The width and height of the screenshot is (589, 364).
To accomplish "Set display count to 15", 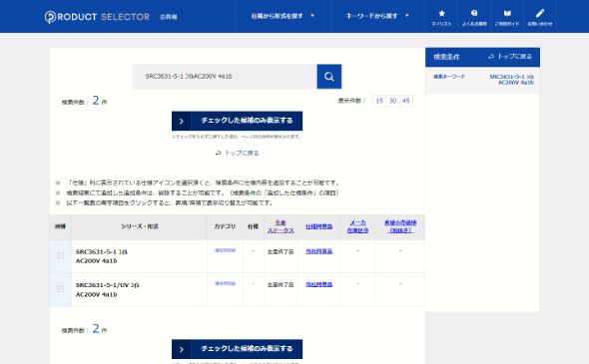I will tap(379, 101).
